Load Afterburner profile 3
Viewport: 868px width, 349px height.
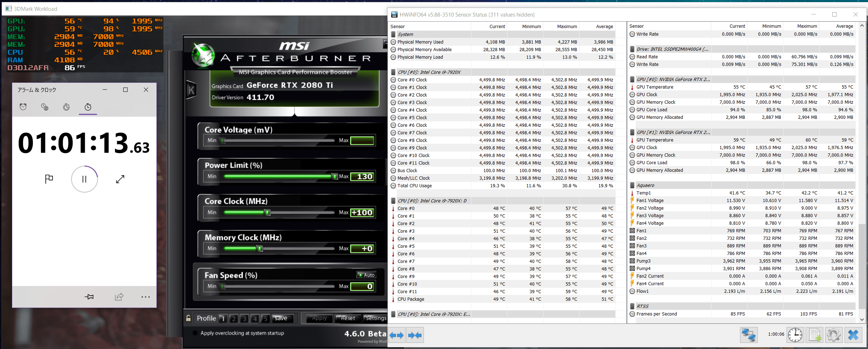coord(244,318)
